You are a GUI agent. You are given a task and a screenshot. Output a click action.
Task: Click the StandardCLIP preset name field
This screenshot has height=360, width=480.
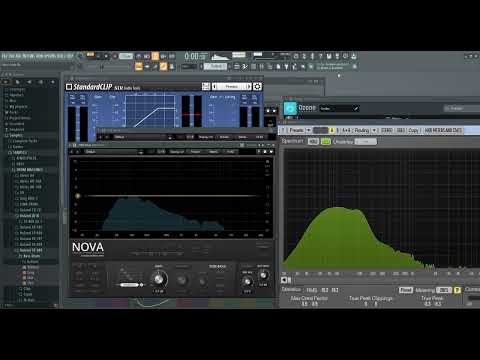click(x=232, y=86)
